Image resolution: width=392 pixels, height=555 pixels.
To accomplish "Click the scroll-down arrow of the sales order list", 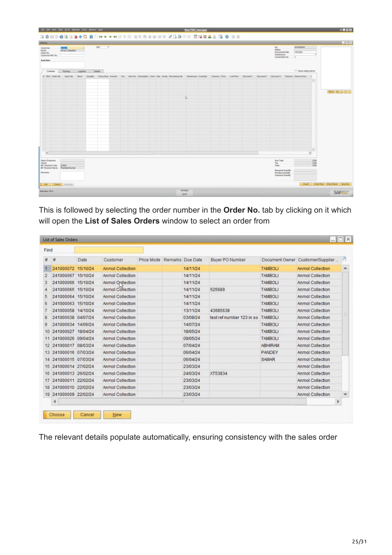I will pyautogui.click(x=345, y=394).
